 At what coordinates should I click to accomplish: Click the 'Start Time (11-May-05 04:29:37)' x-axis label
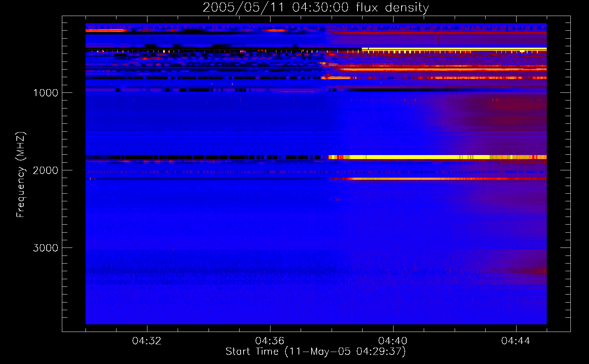coord(316,352)
